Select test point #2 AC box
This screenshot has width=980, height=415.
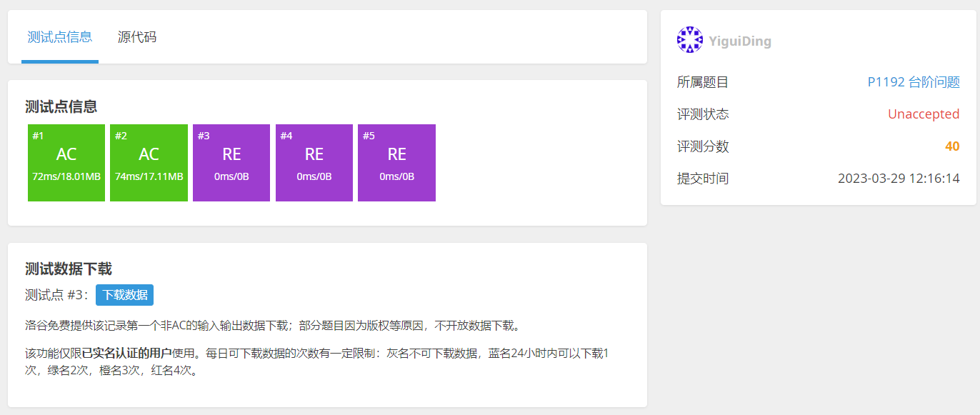[x=149, y=163]
